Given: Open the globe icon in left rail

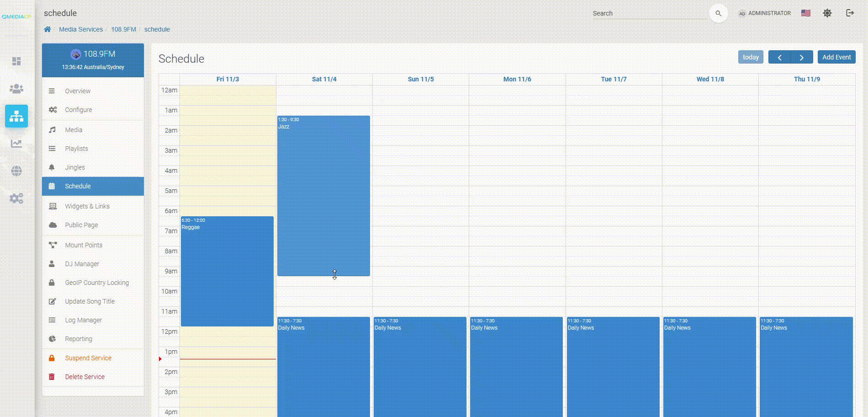Looking at the screenshot, I should [x=16, y=171].
